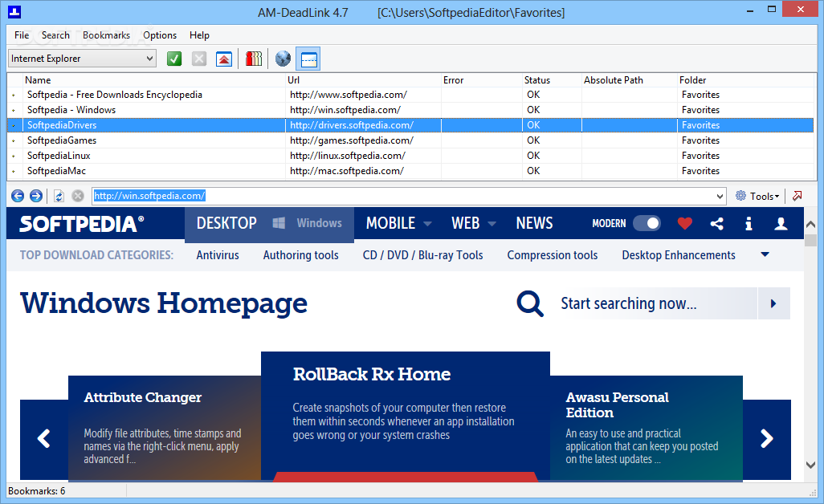This screenshot has width=824, height=504.
Task: Select the SoftpediaGames bookmark row
Action: click(x=410, y=140)
